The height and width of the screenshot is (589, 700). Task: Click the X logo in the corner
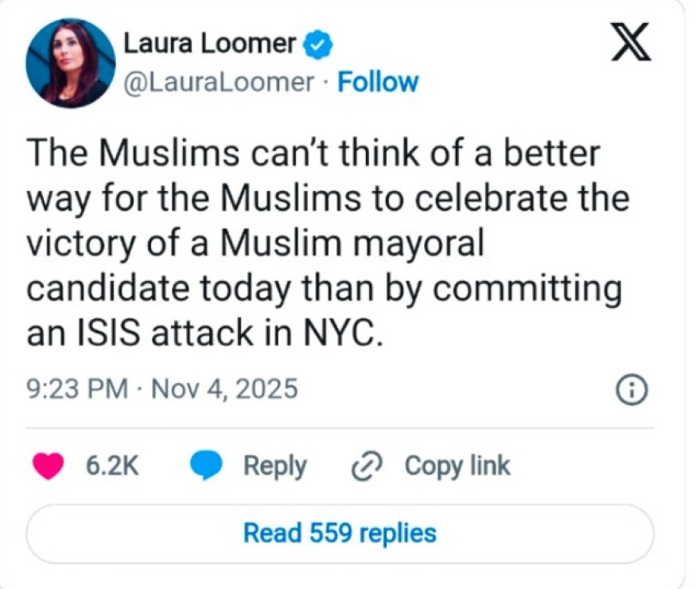click(x=630, y=44)
